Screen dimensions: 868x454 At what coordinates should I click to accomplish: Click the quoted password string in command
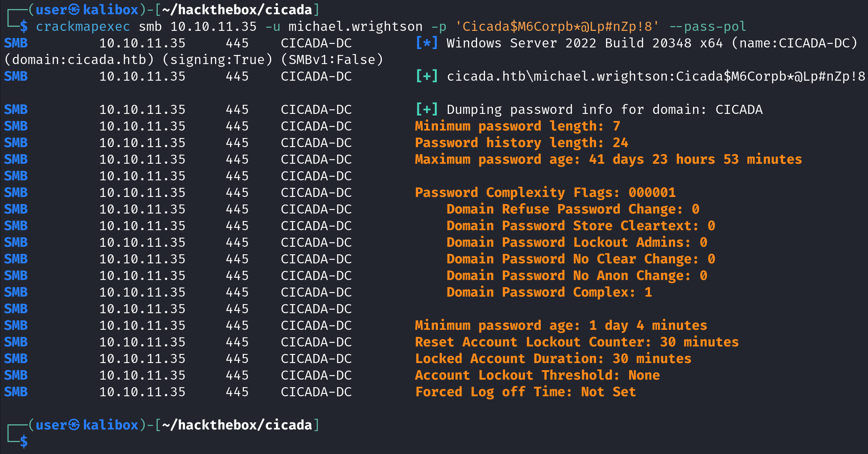click(x=557, y=26)
